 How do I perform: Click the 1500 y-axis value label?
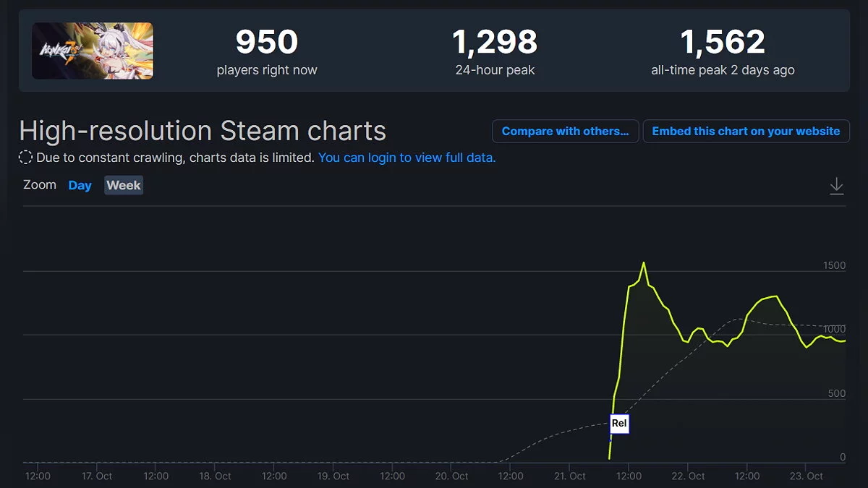834,265
